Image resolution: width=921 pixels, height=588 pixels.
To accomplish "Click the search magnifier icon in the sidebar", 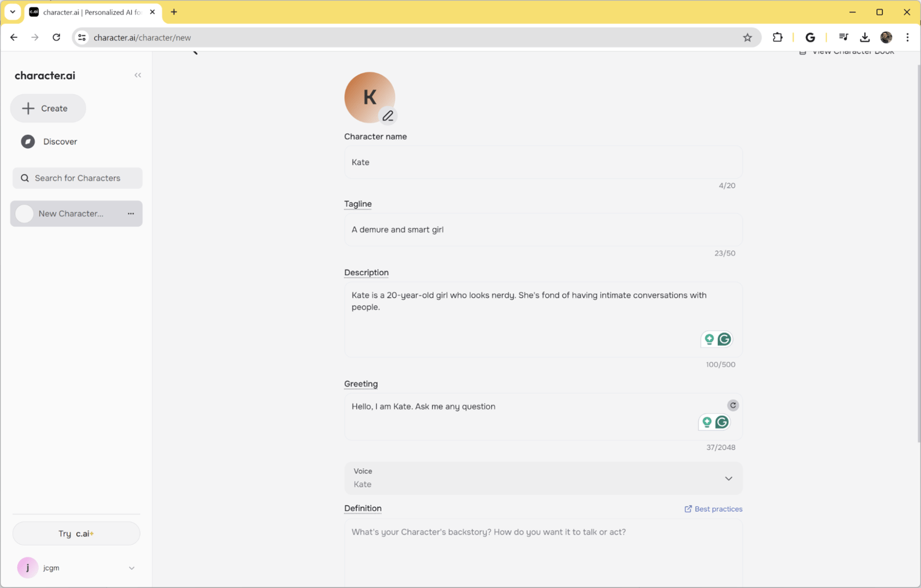I will pyautogui.click(x=25, y=178).
